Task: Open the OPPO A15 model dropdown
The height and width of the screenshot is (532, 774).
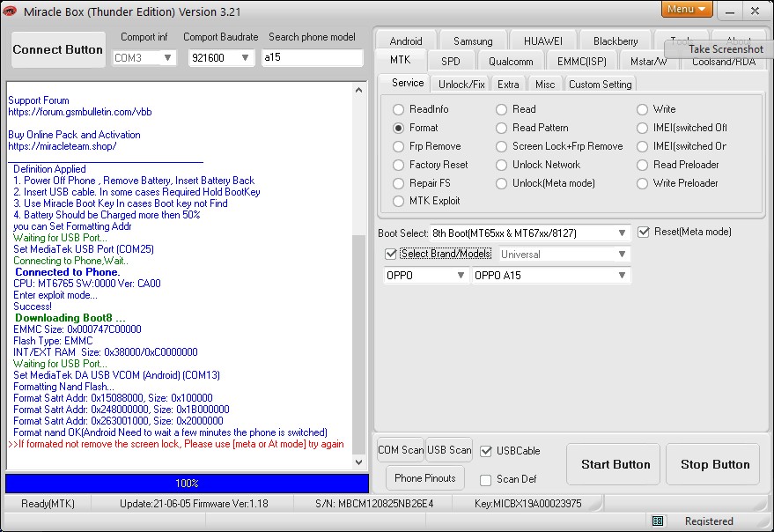Action: pos(551,275)
